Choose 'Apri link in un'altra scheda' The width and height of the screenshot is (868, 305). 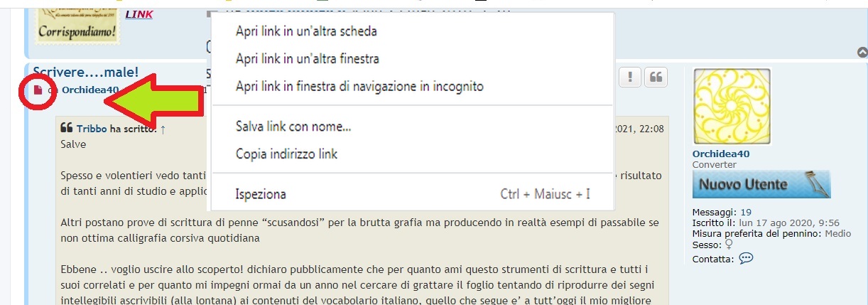click(306, 31)
